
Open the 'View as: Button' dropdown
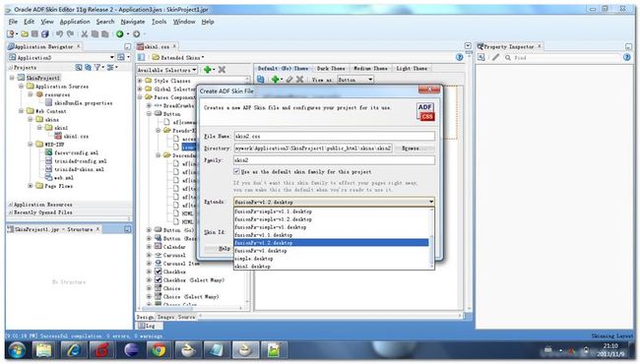(355, 80)
